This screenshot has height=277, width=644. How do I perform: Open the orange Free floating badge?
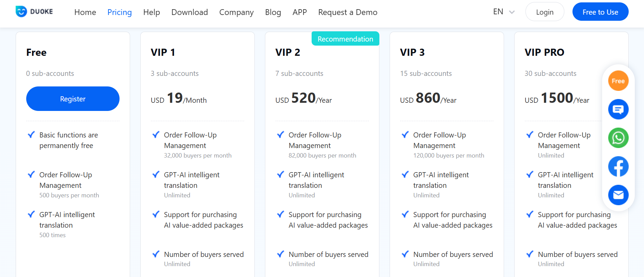pyautogui.click(x=618, y=81)
